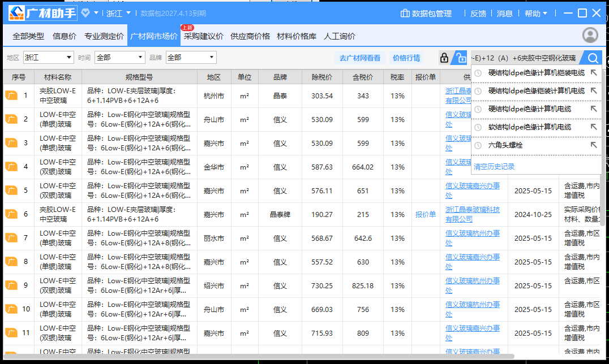Fill arrow for 硬结构ldpe绝缘计算机铠装电缆
The height and width of the screenshot is (364, 609).
(594, 72)
